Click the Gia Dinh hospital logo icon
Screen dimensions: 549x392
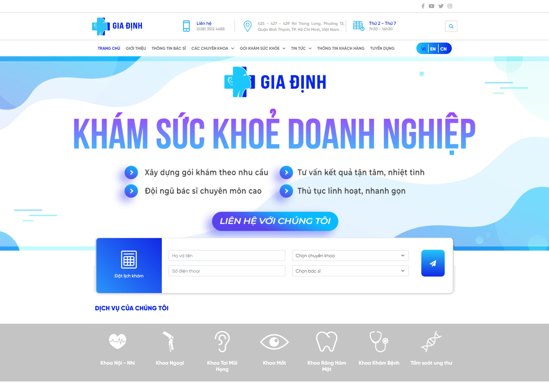102,26
